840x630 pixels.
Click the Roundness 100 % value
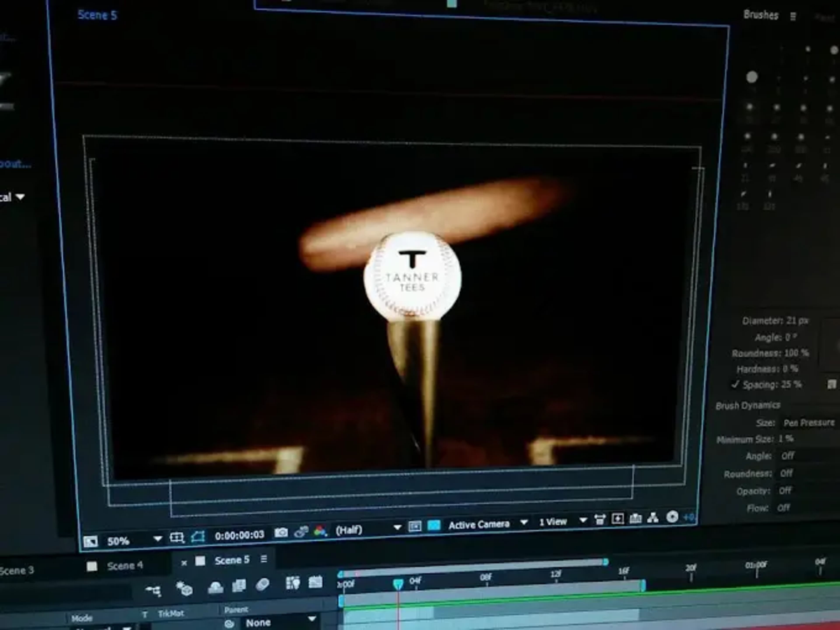(x=796, y=353)
